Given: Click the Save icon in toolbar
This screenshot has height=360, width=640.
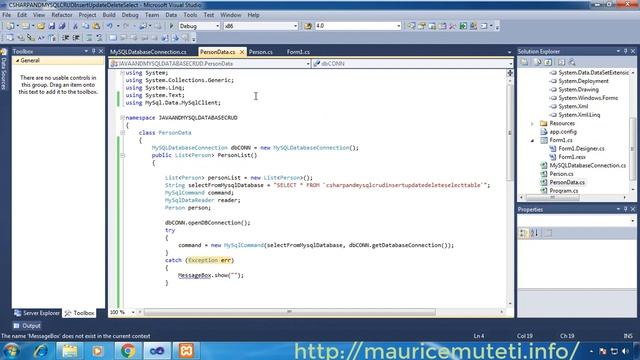Looking at the screenshot, I should (51, 26).
